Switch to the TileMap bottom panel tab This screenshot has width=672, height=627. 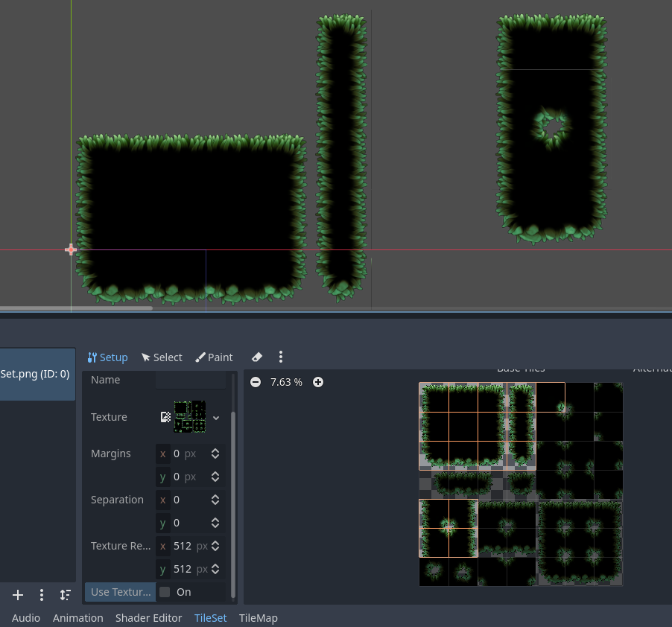pos(258,618)
